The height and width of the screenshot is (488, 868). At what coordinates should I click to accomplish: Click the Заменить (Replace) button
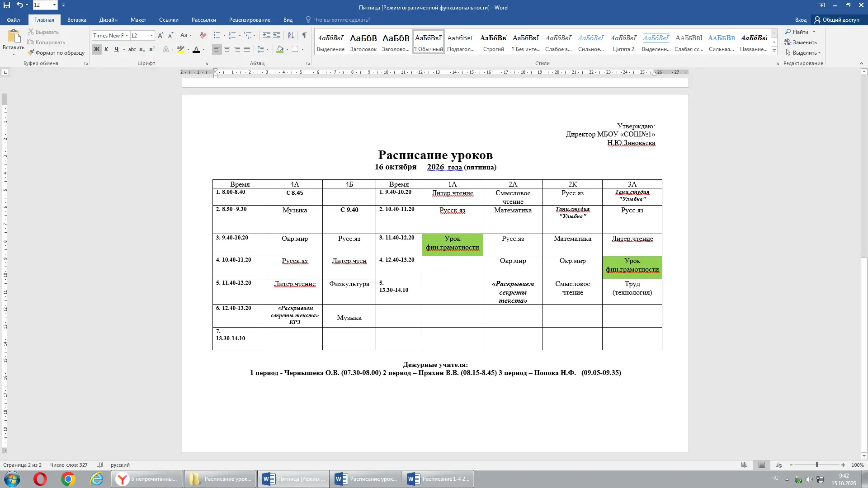coord(801,42)
